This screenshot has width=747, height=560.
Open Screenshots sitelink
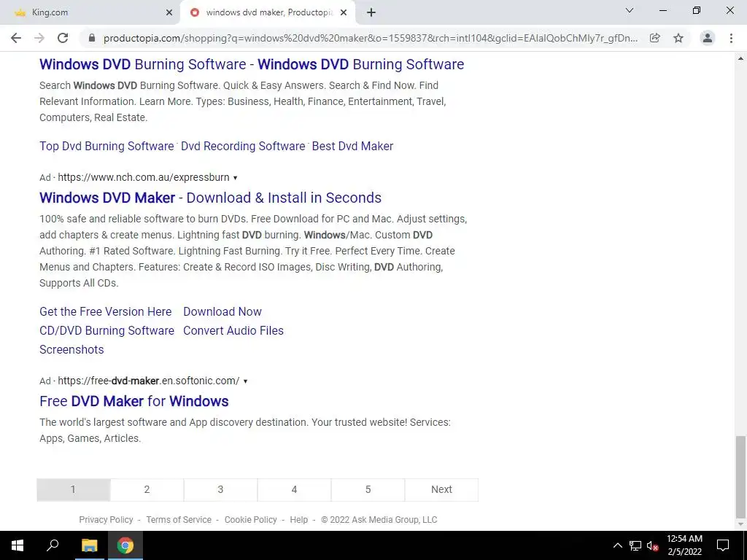(71, 349)
